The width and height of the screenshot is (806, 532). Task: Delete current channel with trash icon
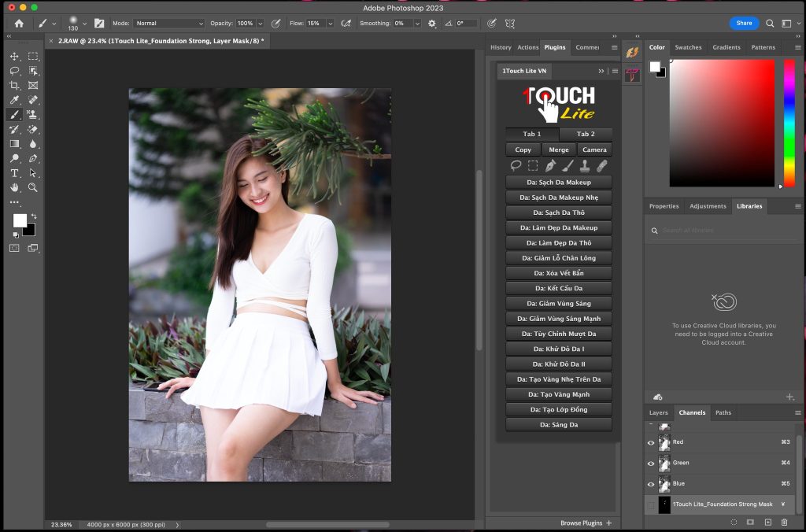pyautogui.click(x=784, y=522)
